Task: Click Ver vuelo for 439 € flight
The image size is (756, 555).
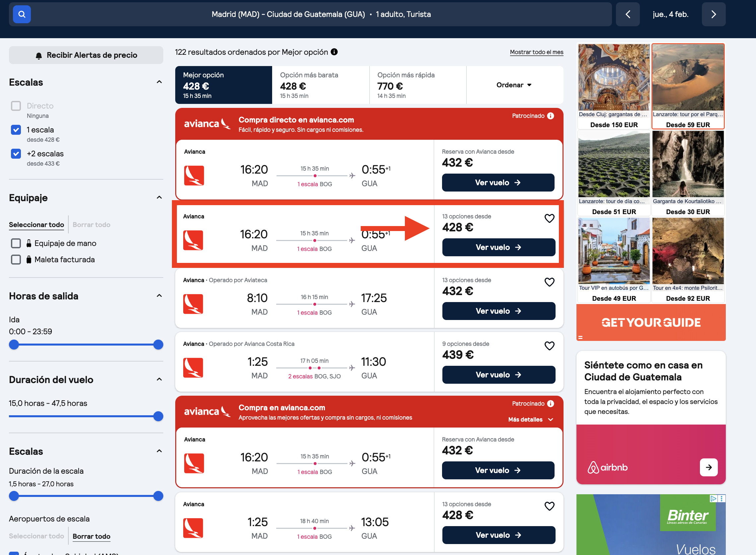Action: [498, 374]
